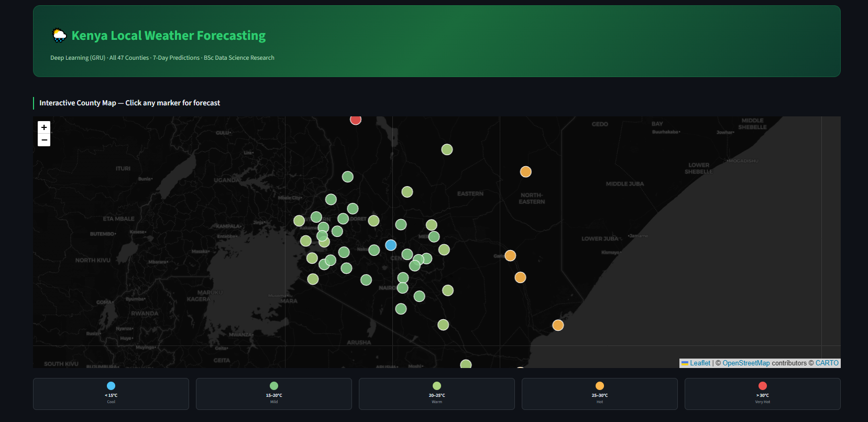Click the 20–25°C Warm legend card
The image size is (868, 422).
pos(437,394)
